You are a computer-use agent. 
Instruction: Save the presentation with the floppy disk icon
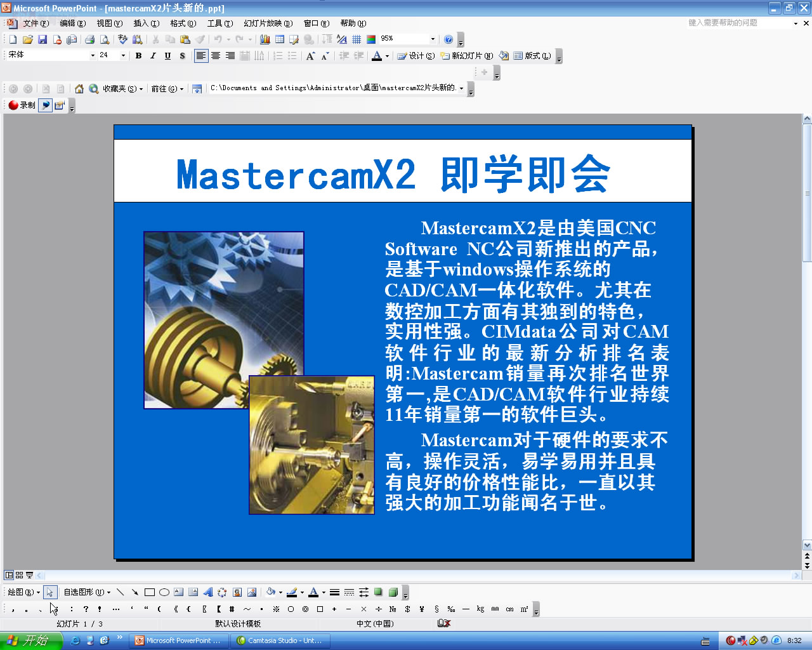[x=42, y=39]
